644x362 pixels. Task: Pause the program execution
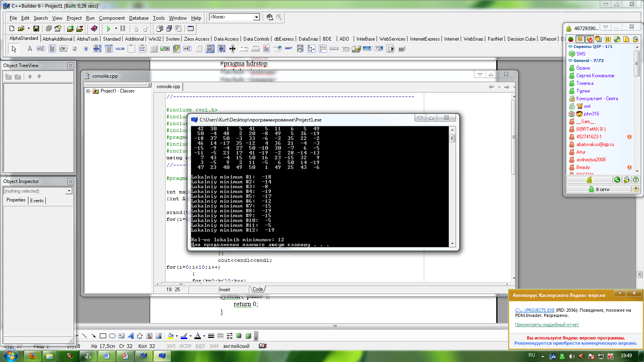click(123, 29)
